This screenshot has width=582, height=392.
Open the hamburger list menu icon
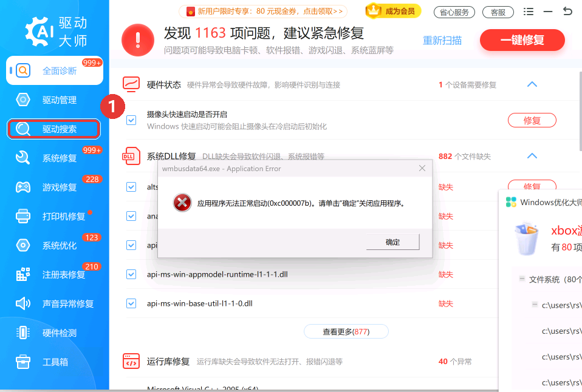[529, 12]
